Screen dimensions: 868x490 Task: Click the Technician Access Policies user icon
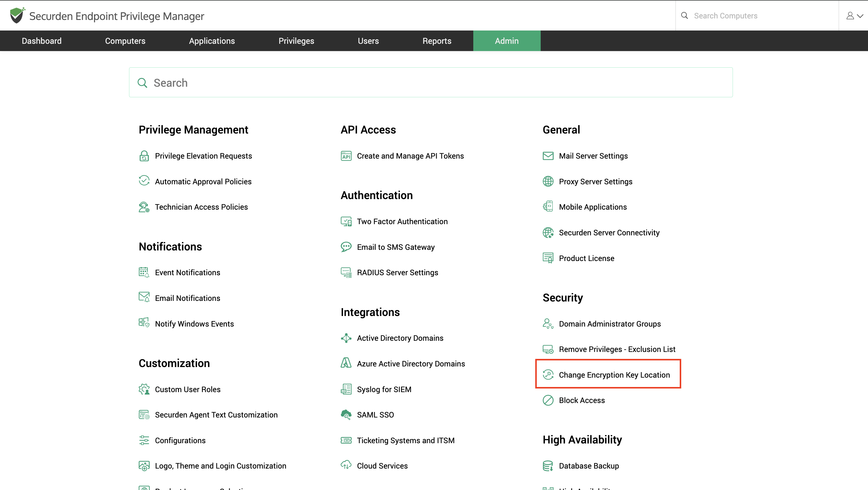pos(144,207)
